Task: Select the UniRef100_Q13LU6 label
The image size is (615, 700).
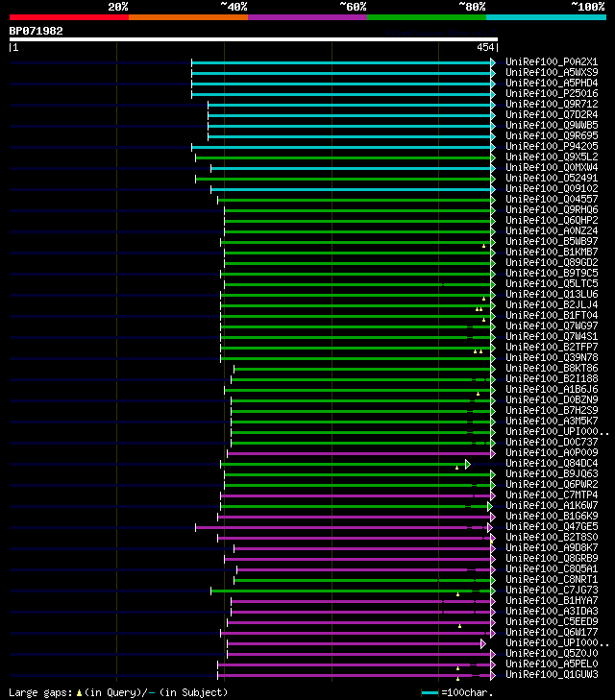Action: coord(552,294)
